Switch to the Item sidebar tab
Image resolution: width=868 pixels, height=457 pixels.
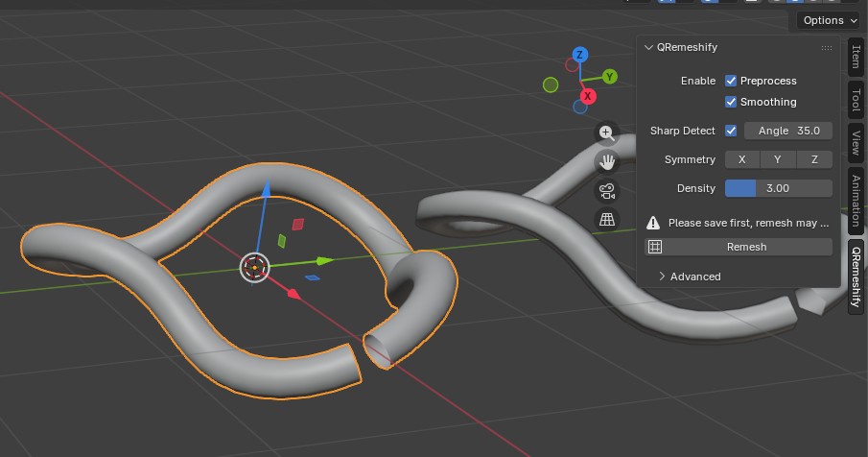(856, 61)
